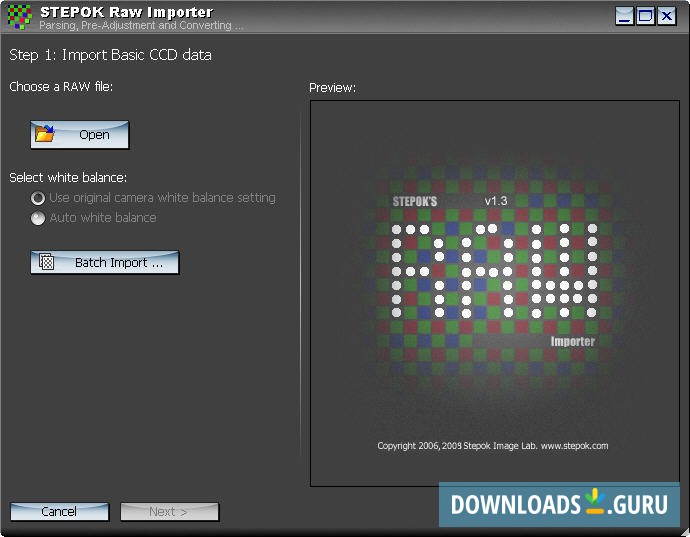690x537 pixels.
Task: Click the batch icon on Batch Import button
Action: point(47,261)
